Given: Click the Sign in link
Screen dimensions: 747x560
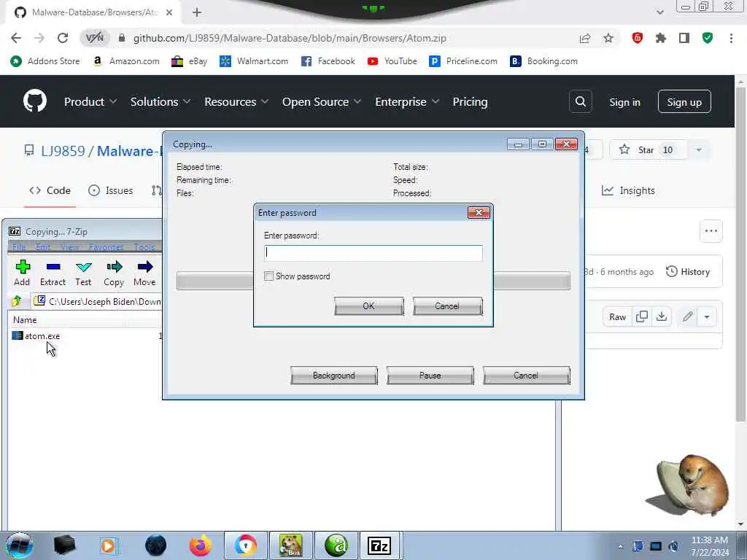Looking at the screenshot, I should [624, 102].
